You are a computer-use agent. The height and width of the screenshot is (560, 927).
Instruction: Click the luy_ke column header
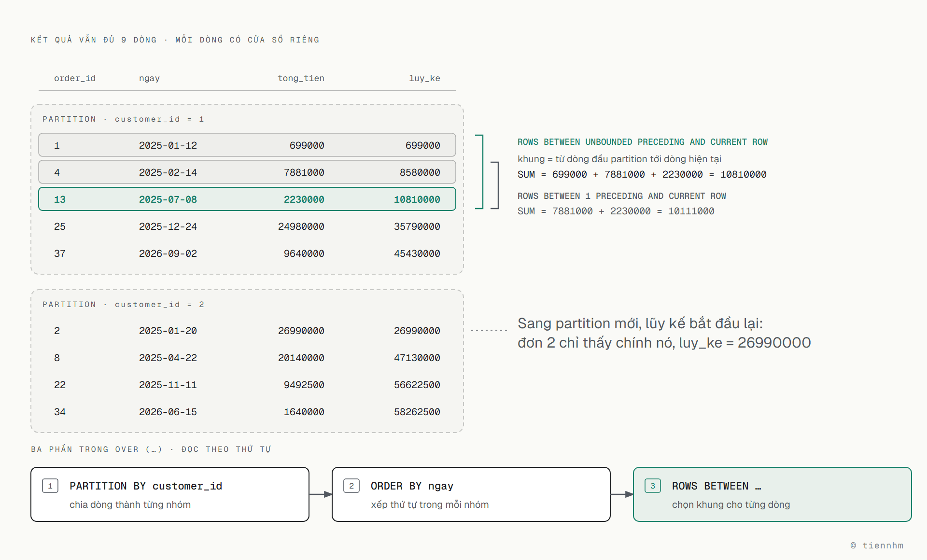pyautogui.click(x=424, y=78)
